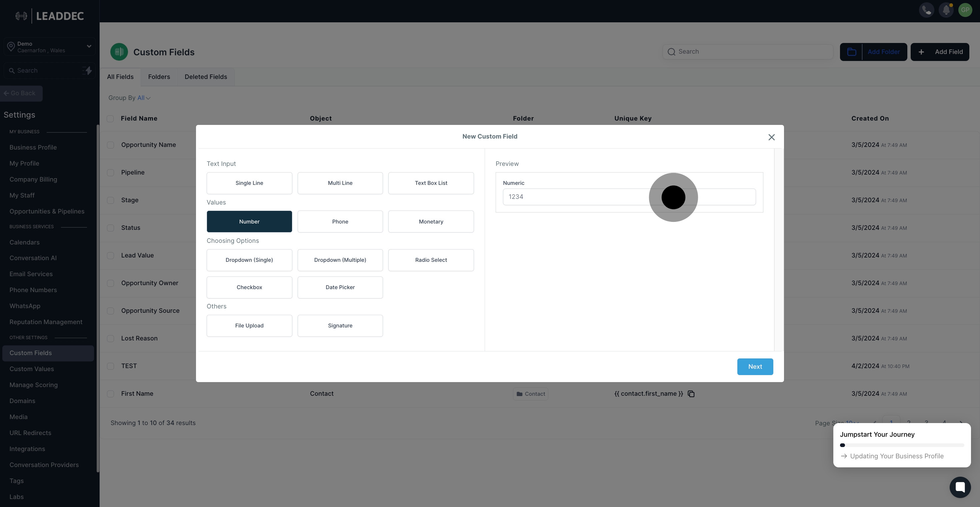Check the TEST row checkbox
Screen dimensions: 980x507
tap(110, 366)
